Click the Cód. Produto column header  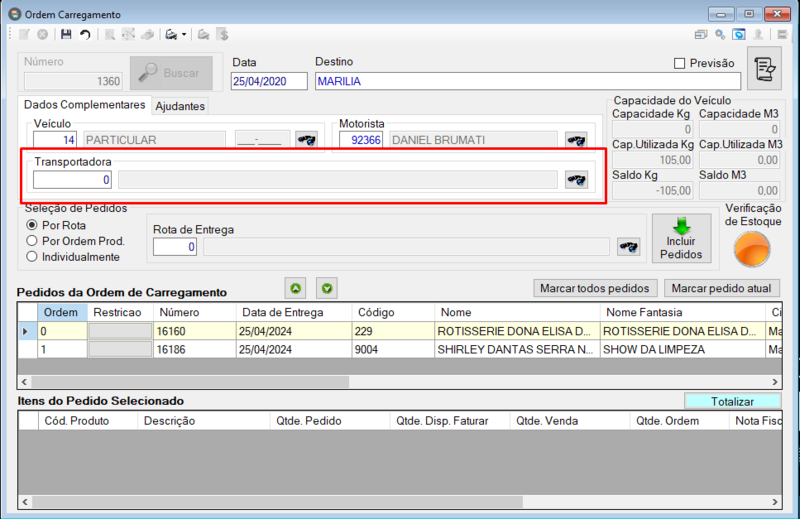coord(88,421)
